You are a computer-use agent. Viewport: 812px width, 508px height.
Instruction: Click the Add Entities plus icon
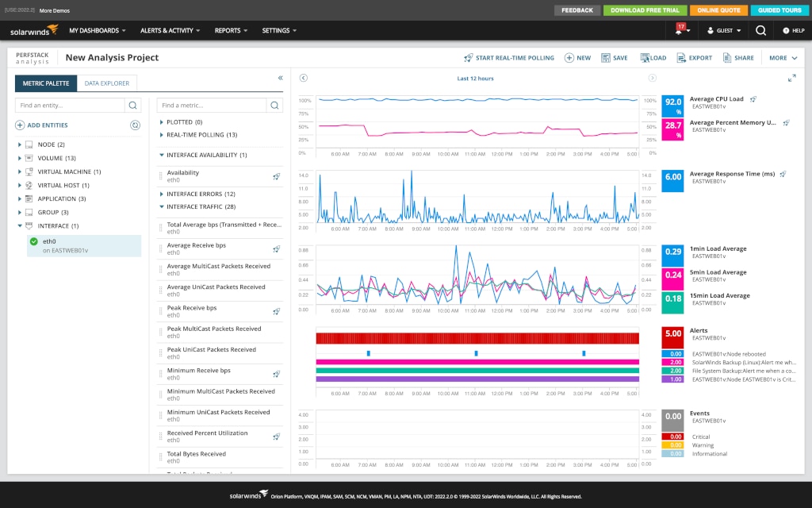click(18, 125)
